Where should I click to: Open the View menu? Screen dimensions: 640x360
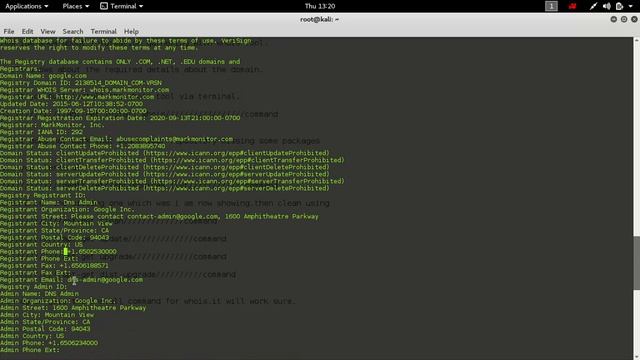[x=48, y=31]
